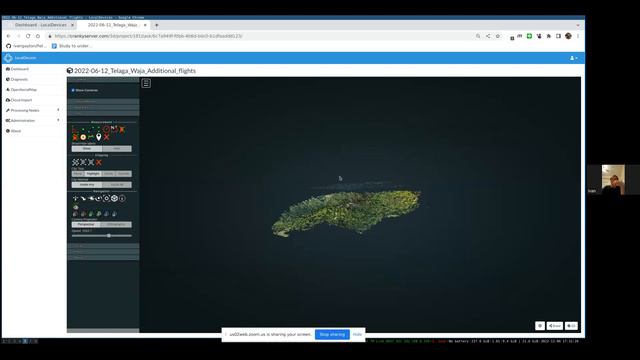The height and width of the screenshot is (360, 640).
Task: Select the volume clip tool
Action: coord(75,162)
